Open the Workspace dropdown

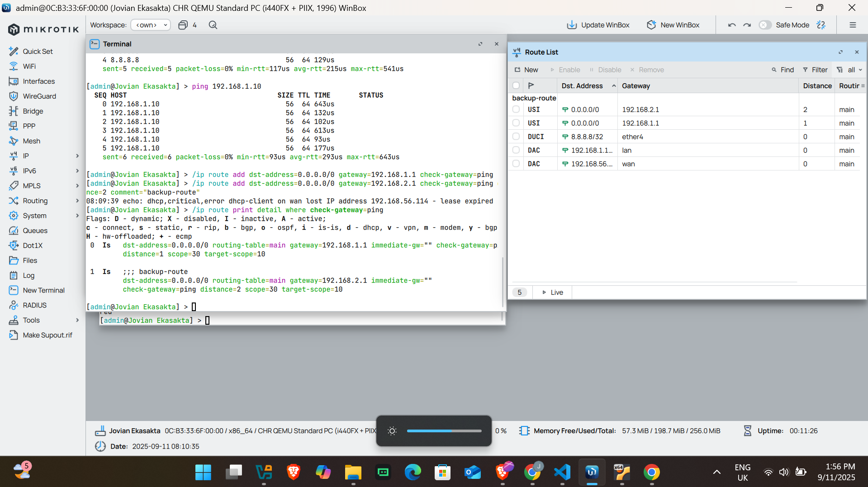pos(151,25)
